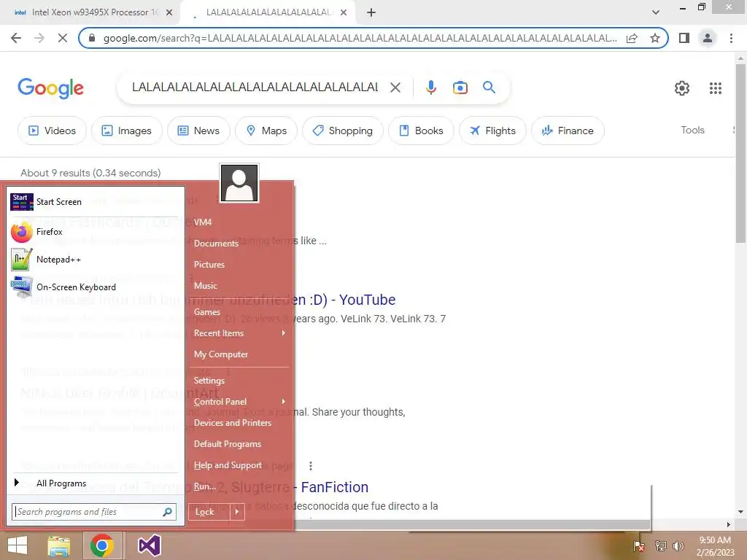Filter results by Videos
The image size is (747, 560).
pyautogui.click(x=52, y=131)
